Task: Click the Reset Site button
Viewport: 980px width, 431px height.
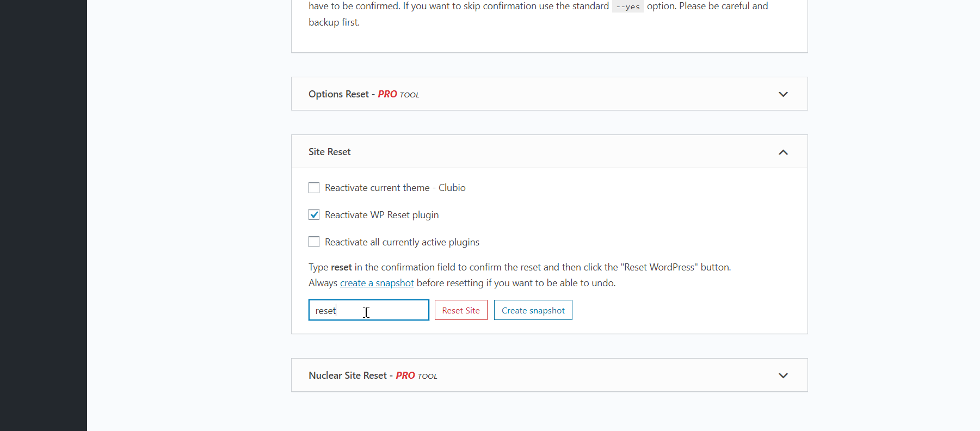Action: click(461, 310)
